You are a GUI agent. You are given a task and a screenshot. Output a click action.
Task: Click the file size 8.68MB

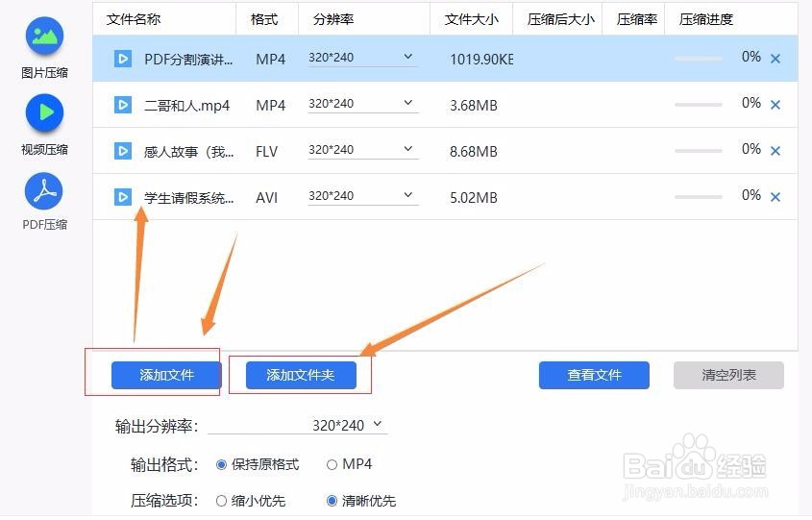pos(474,151)
